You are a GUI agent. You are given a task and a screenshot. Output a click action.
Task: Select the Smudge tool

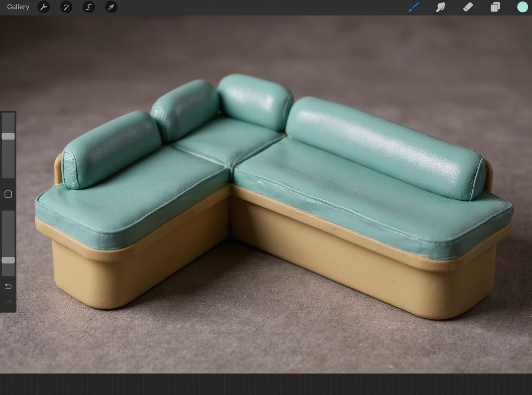click(x=440, y=7)
